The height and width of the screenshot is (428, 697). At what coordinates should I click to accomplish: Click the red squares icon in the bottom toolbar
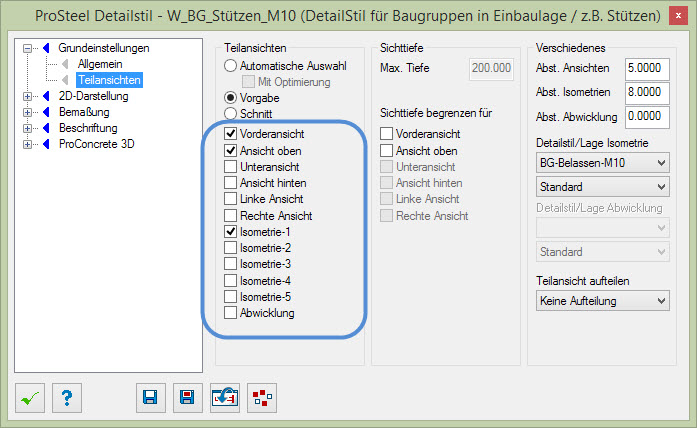[262, 398]
